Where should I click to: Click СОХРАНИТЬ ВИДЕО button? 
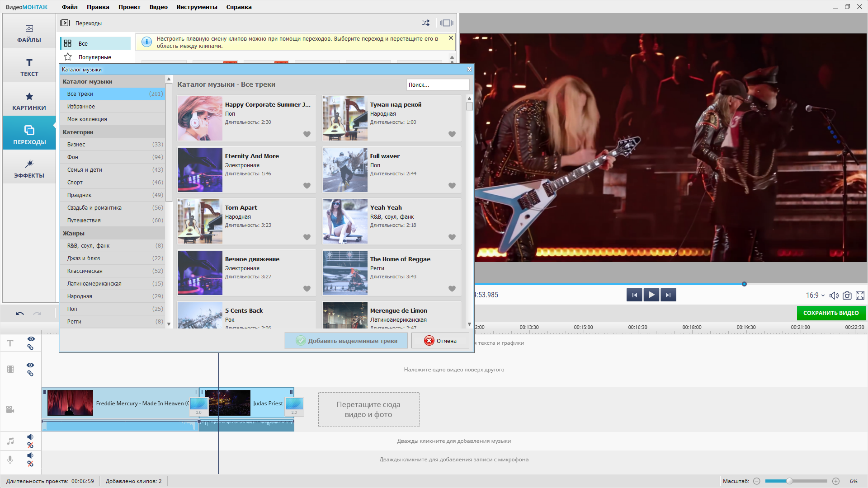tap(831, 313)
